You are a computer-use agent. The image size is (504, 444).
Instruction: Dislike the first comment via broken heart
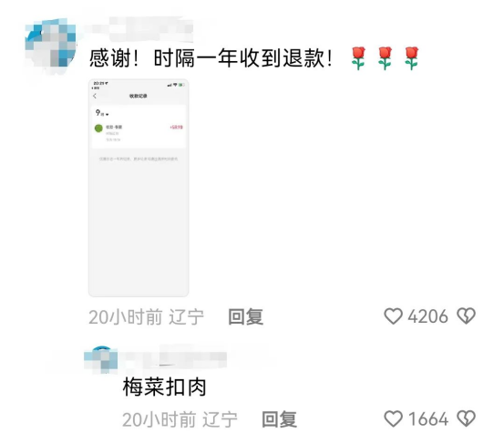[x=467, y=316]
